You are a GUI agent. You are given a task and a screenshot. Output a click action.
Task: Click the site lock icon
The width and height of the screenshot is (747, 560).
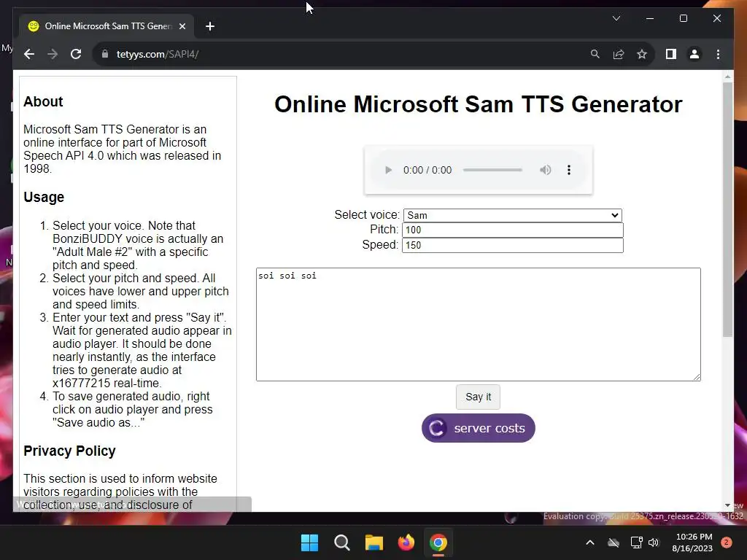105,54
